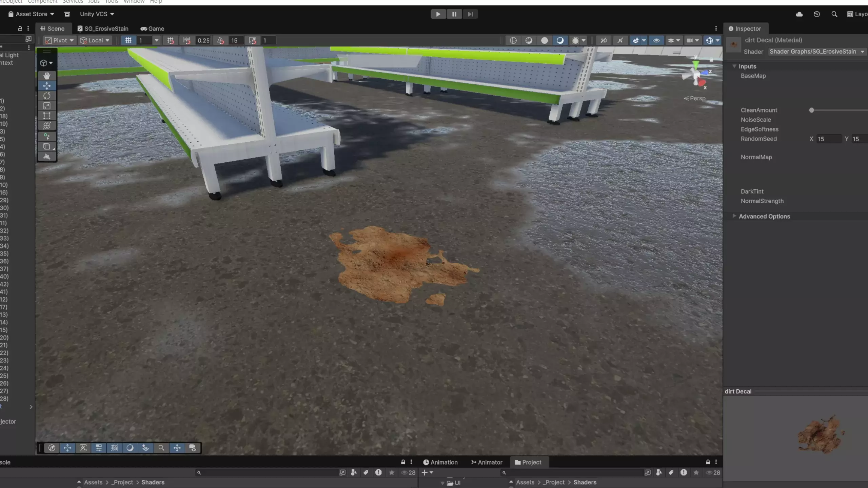Adjust the CleanAmount slider handle
This screenshot has height=488, width=868.
811,110
